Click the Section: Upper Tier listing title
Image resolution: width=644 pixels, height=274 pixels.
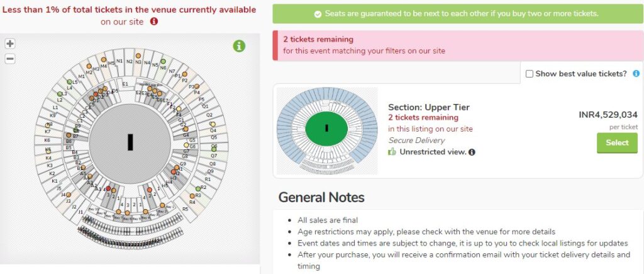(429, 107)
